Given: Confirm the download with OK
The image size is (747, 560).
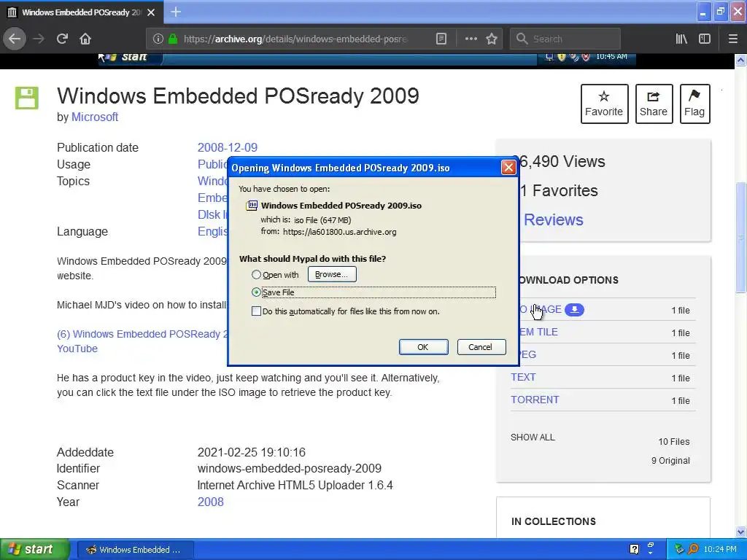Looking at the screenshot, I should 423,347.
